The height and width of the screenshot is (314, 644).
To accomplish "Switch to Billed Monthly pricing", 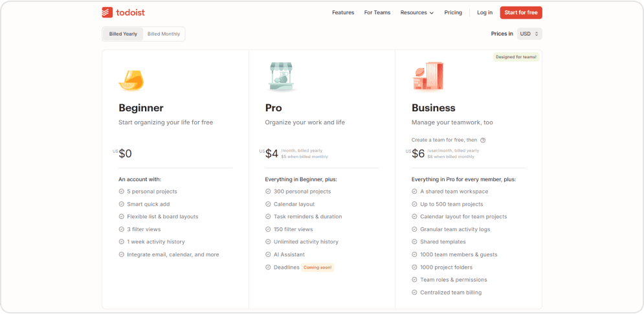I will tap(164, 34).
